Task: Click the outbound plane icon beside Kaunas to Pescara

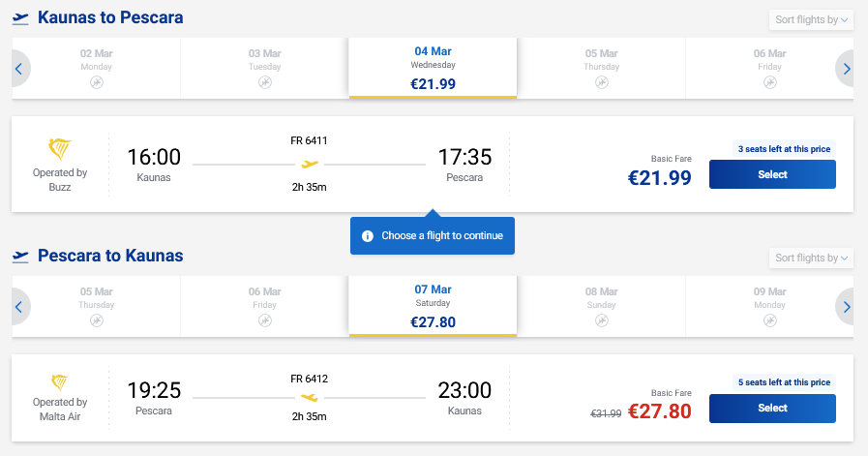Action: click(x=20, y=18)
